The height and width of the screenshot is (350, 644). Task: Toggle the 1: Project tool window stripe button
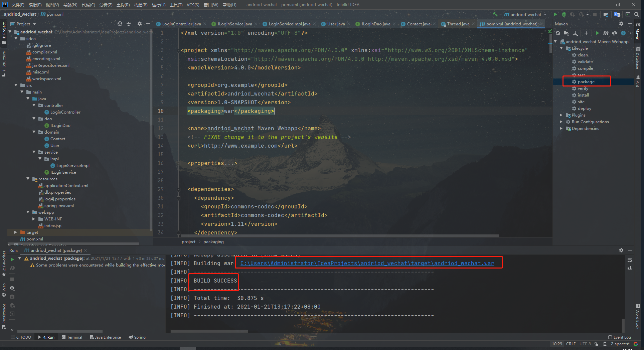point(4,33)
